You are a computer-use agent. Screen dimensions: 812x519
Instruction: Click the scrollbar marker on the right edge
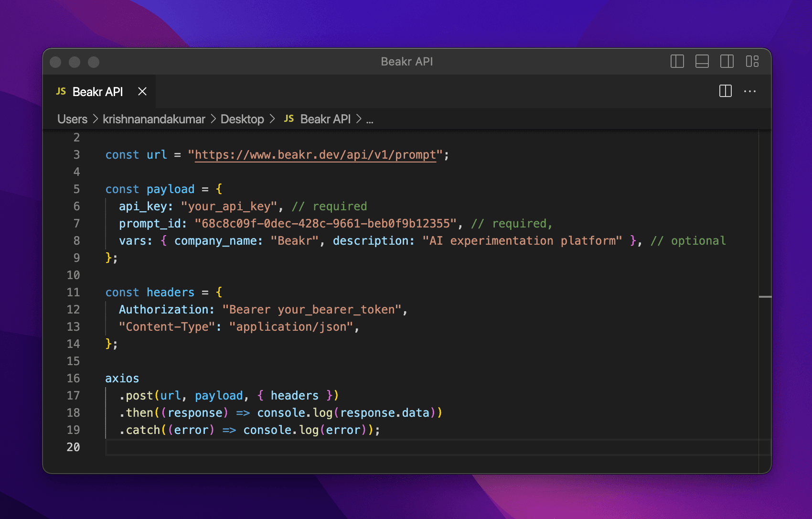pyautogui.click(x=765, y=297)
